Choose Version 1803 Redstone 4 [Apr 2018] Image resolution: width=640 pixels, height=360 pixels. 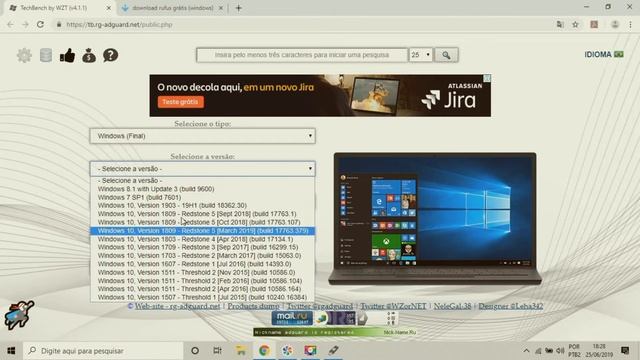(x=202, y=239)
